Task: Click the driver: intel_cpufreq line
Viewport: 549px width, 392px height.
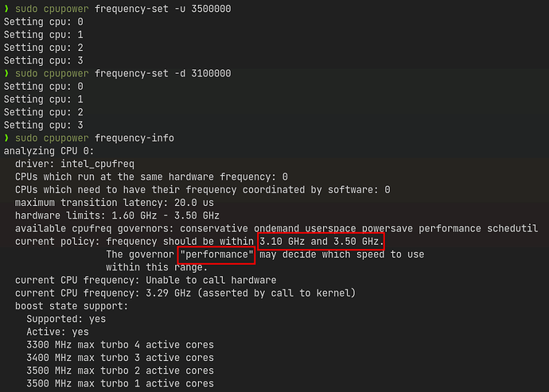Action: 75,164
